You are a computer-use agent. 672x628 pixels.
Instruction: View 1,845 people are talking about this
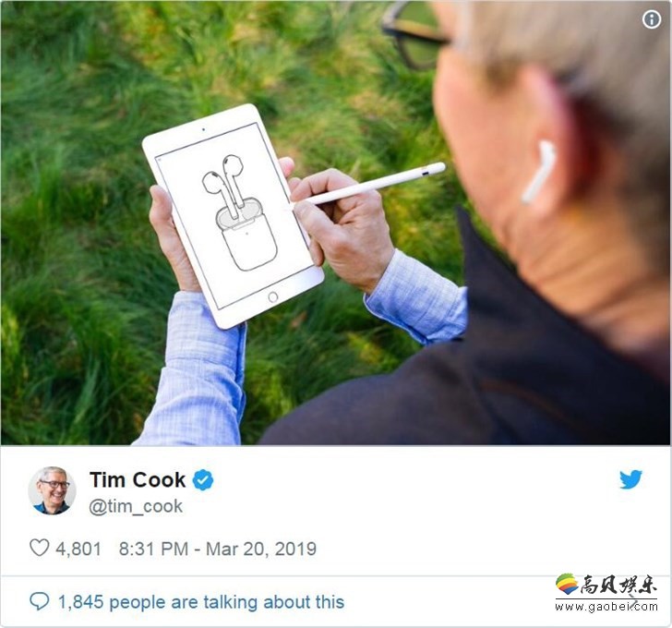coord(201,602)
